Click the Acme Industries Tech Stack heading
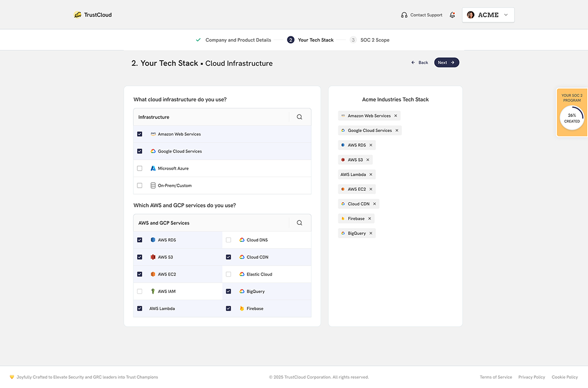This screenshot has width=588, height=388. point(395,99)
